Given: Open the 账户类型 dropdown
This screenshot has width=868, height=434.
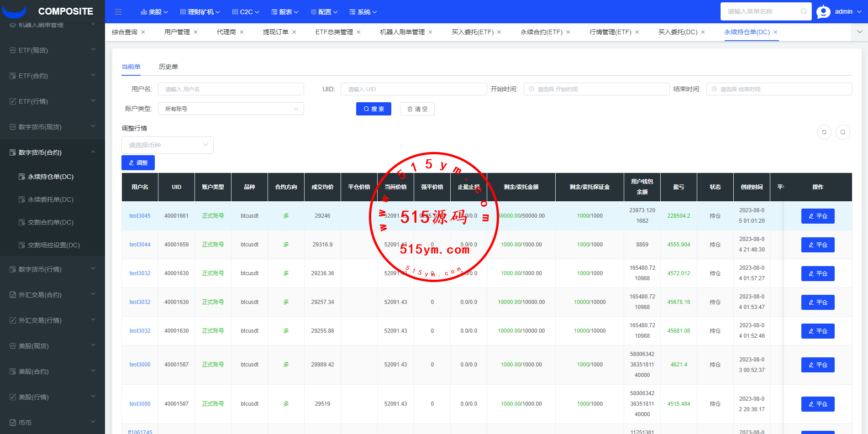Looking at the screenshot, I should tap(231, 109).
